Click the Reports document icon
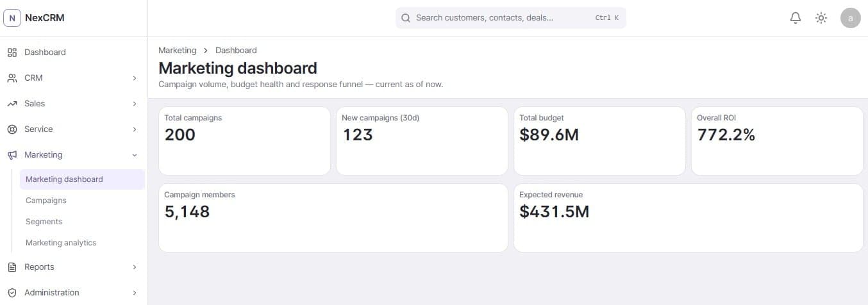The image size is (868, 305). tap(12, 267)
